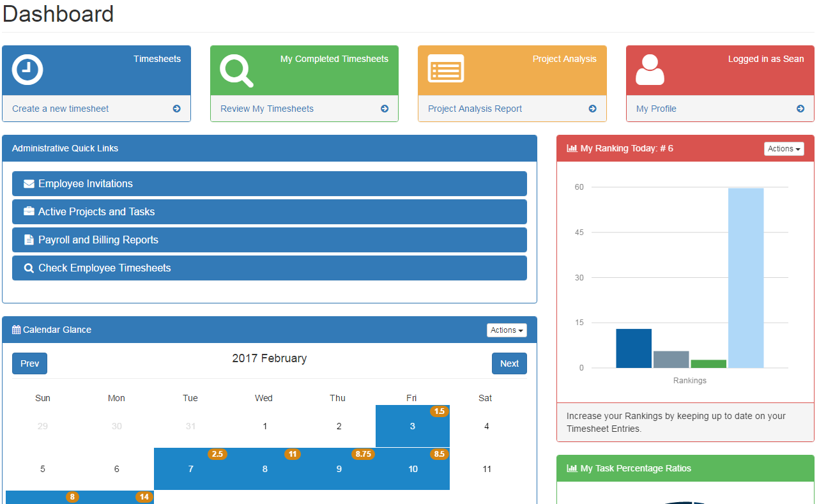Click the clock icon on Timesheets card
Image resolution: width=819 pixels, height=504 pixels.
[x=27, y=70]
